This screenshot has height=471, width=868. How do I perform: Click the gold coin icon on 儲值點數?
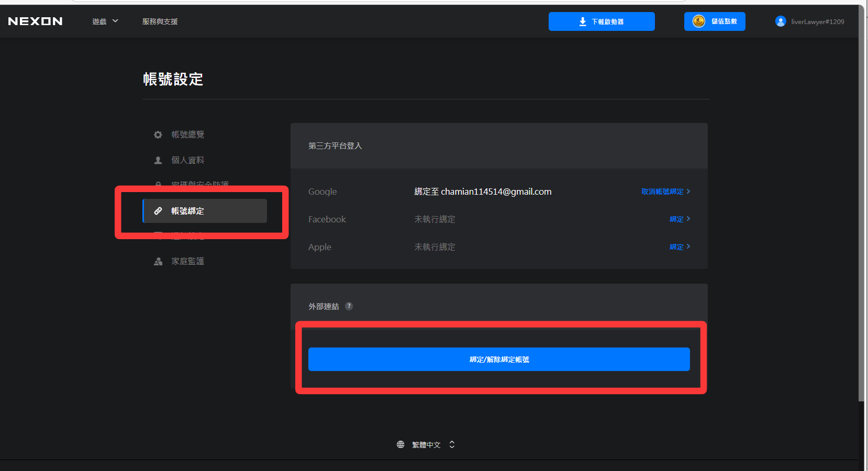[x=698, y=21]
